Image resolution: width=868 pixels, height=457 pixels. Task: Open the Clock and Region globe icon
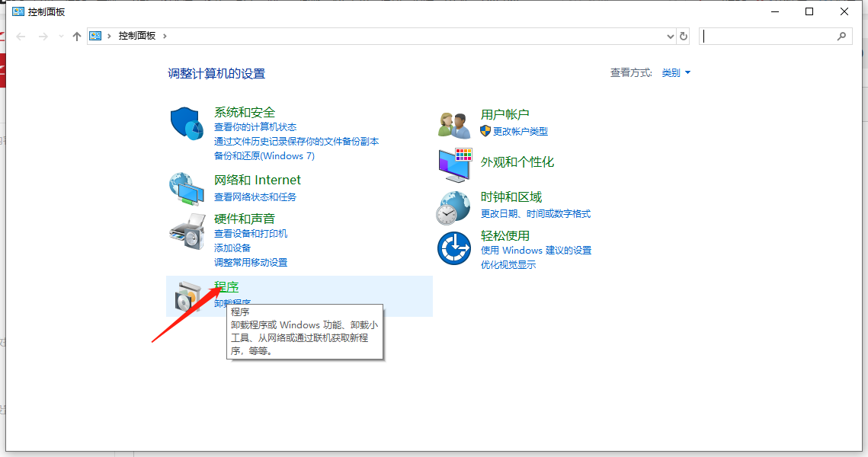(x=453, y=208)
